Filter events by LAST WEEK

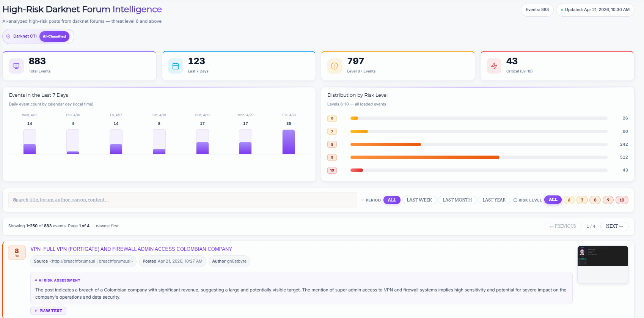(x=419, y=200)
